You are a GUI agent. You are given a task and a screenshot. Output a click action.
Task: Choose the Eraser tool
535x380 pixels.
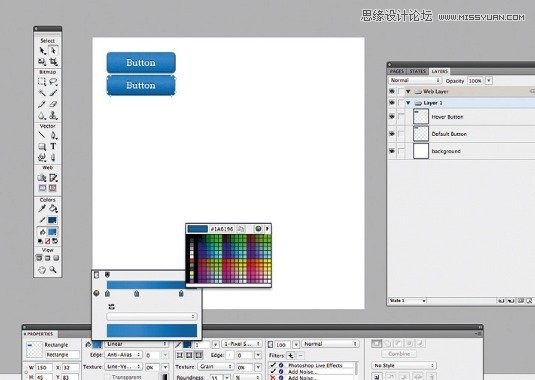pyautogui.click(x=53, y=104)
